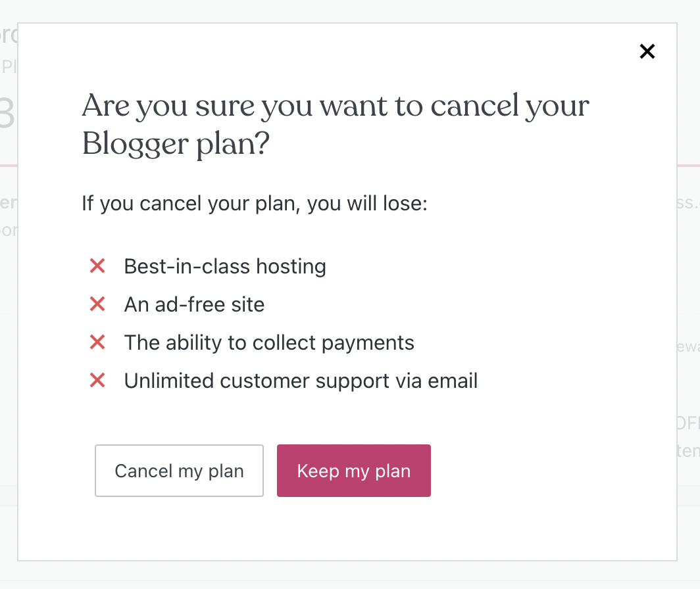Viewport: 700px width, 589px height.
Task: Select the 'An ad-free site' list text
Action: [x=194, y=304]
